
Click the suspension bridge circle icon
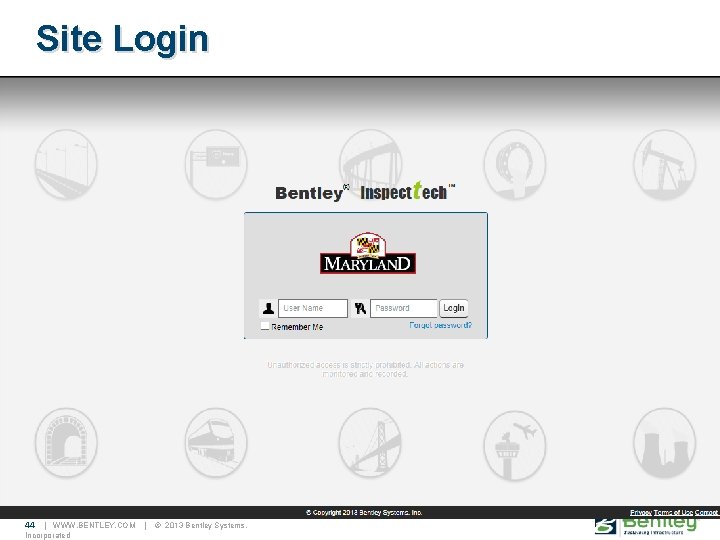pos(370,443)
